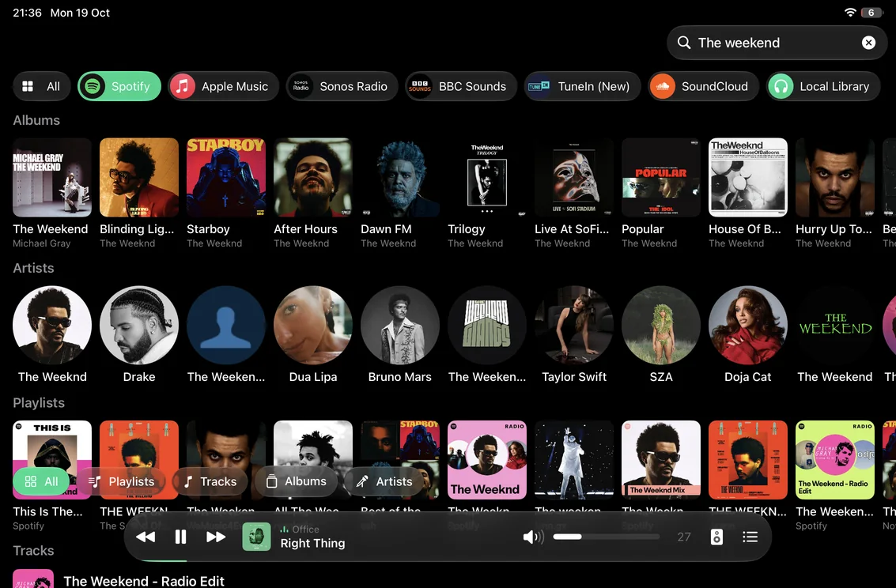This screenshot has width=896, height=588.
Task: Open the Blinding Lights album cover
Action: coord(139,178)
